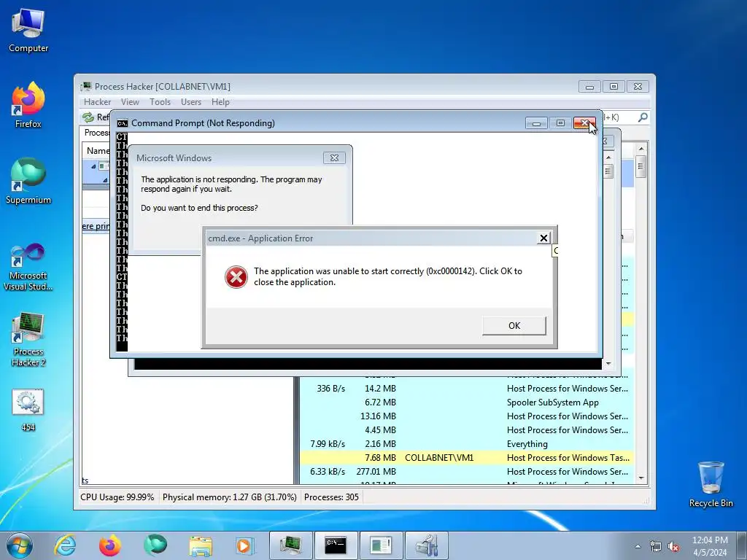Screen dimensions: 747x560
Task: Open the 454 desktop icon
Action: (28, 411)
